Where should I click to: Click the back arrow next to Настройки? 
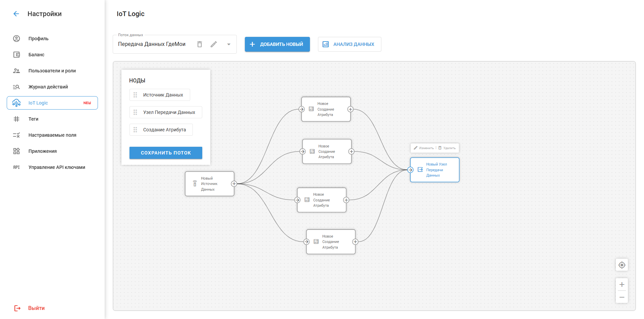coord(16,14)
